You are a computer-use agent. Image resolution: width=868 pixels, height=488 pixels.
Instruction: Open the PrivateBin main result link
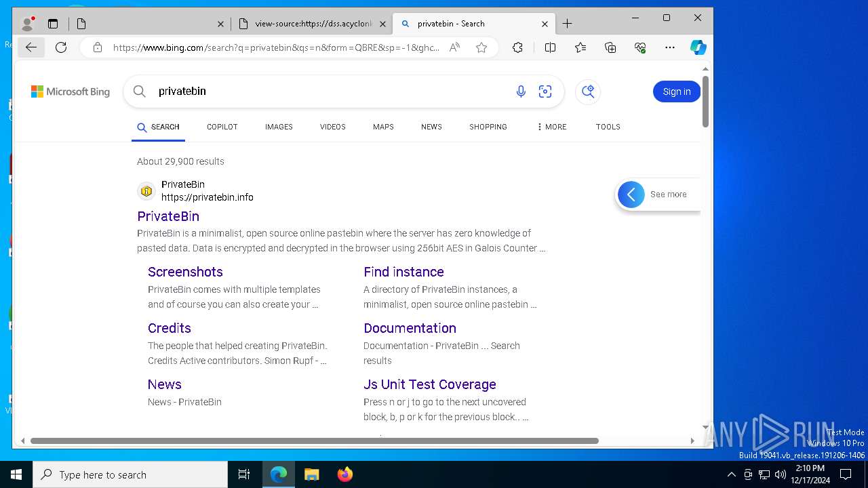tap(168, 216)
